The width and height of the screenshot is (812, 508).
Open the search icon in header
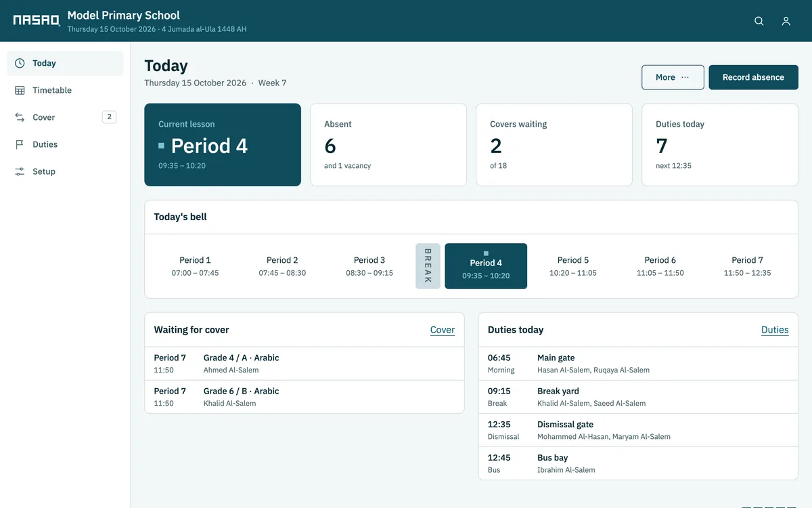pos(759,21)
